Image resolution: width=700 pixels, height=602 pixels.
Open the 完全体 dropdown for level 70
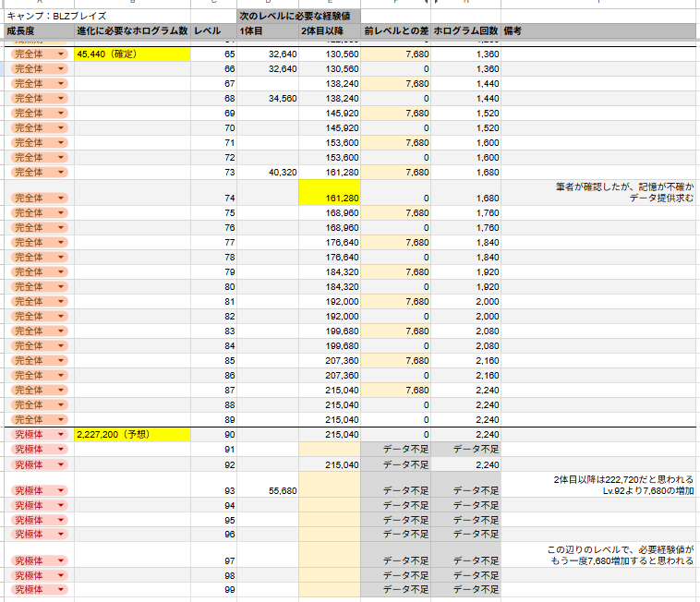tap(61, 128)
